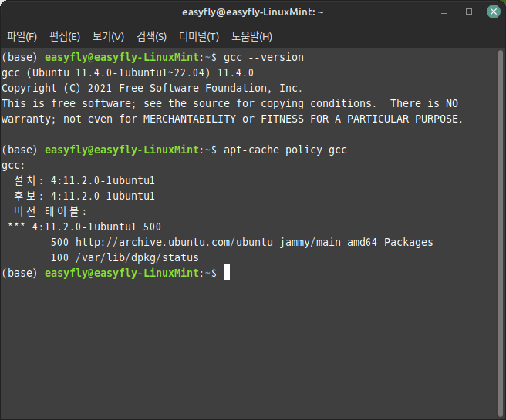
Task: Open the 도움말(H) menu
Action: point(251,36)
